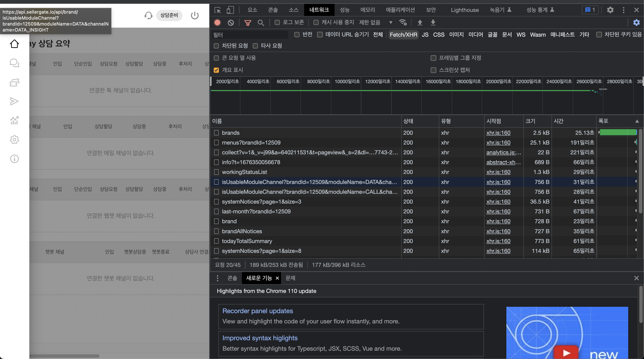Select the 전체 request type filter
The height and width of the screenshot is (359, 644).
378,35
